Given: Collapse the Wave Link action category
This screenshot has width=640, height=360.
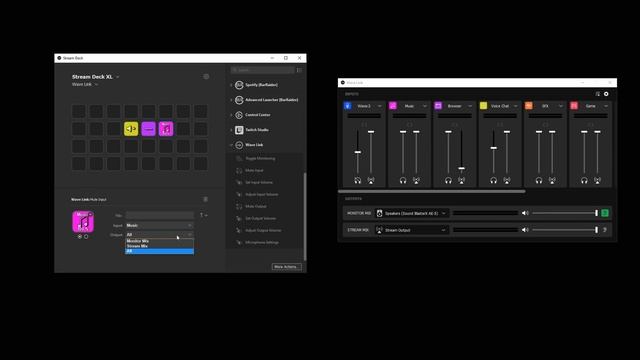Looking at the screenshot, I should tap(231, 145).
